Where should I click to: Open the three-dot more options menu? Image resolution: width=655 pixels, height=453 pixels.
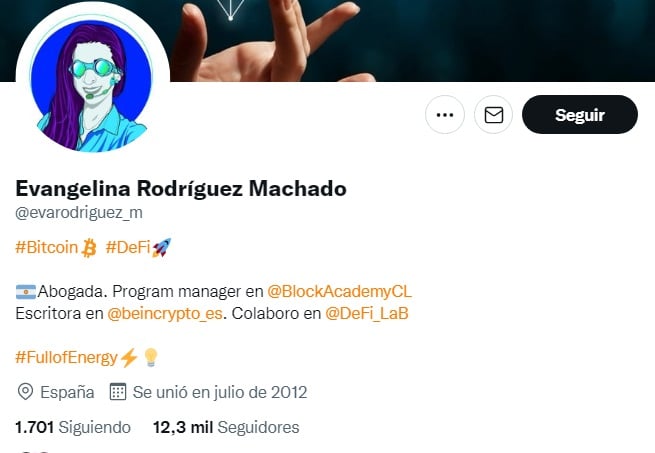(444, 115)
